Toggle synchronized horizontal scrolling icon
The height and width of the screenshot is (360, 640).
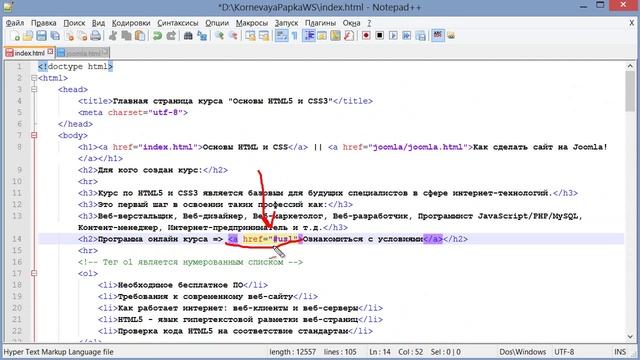pos(264,36)
